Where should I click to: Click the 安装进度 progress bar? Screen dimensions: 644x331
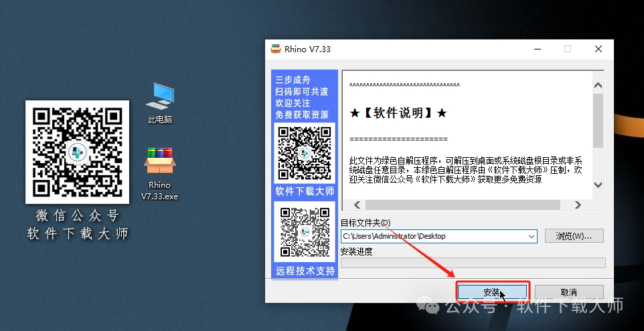pyautogui.click(x=473, y=263)
